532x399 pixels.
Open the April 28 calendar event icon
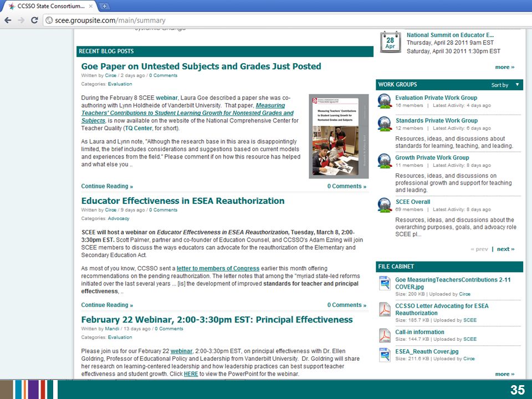(390, 42)
